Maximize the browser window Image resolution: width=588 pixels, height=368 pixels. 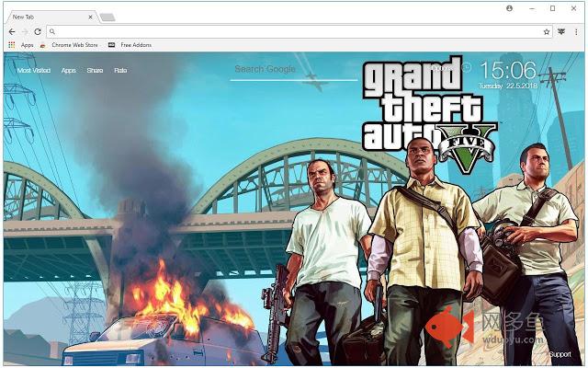tap(552, 8)
